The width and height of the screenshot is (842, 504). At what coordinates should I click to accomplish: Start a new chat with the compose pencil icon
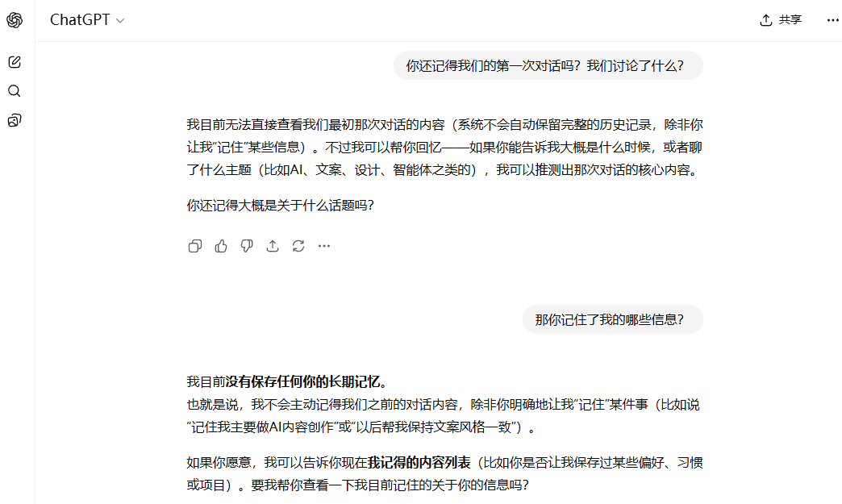[x=14, y=61]
